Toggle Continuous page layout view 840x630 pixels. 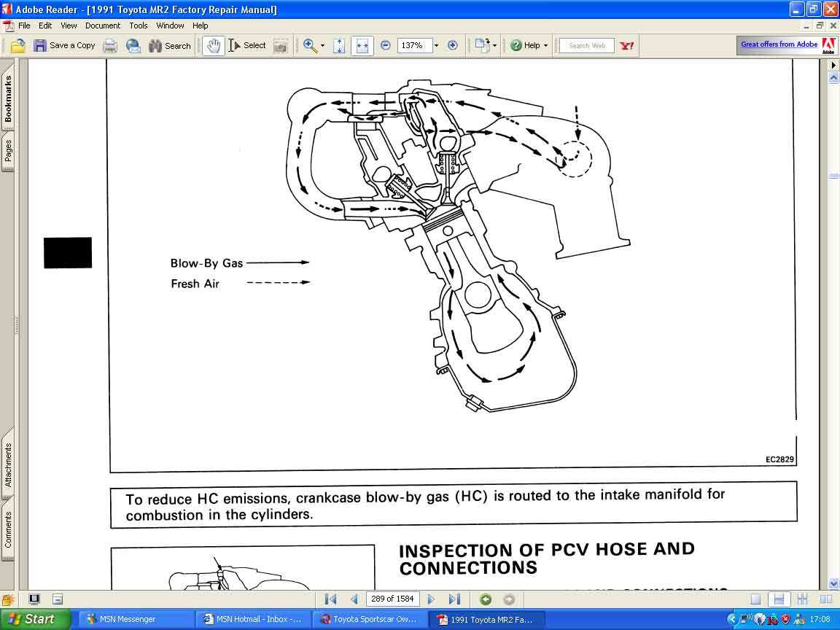(779, 599)
